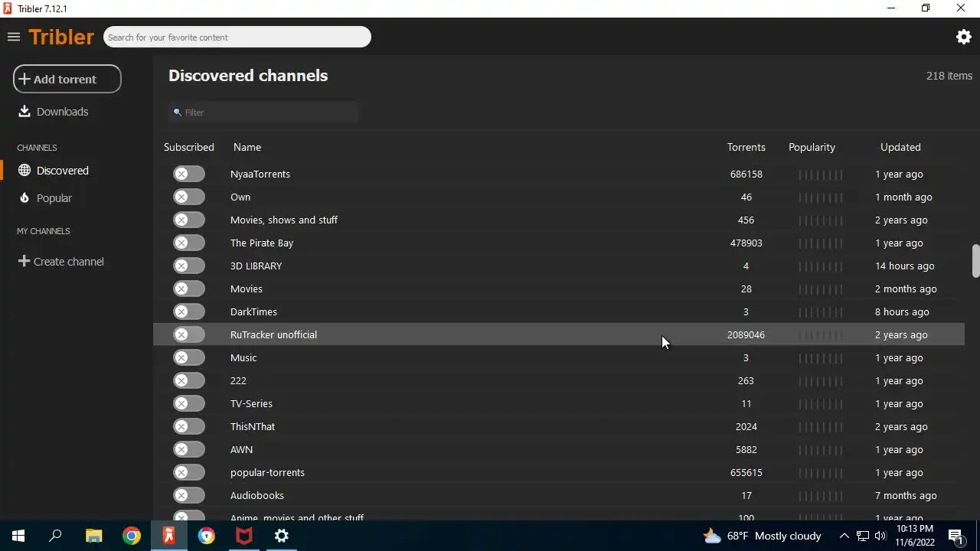This screenshot has width=980, height=551.
Task: Sort by Updated column header
Action: pos(900,147)
